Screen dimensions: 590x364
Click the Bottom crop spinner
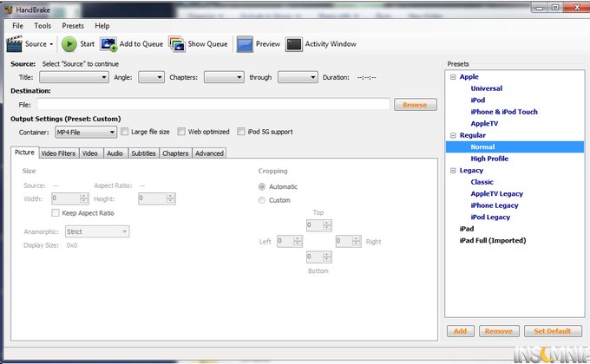coord(318,257)
